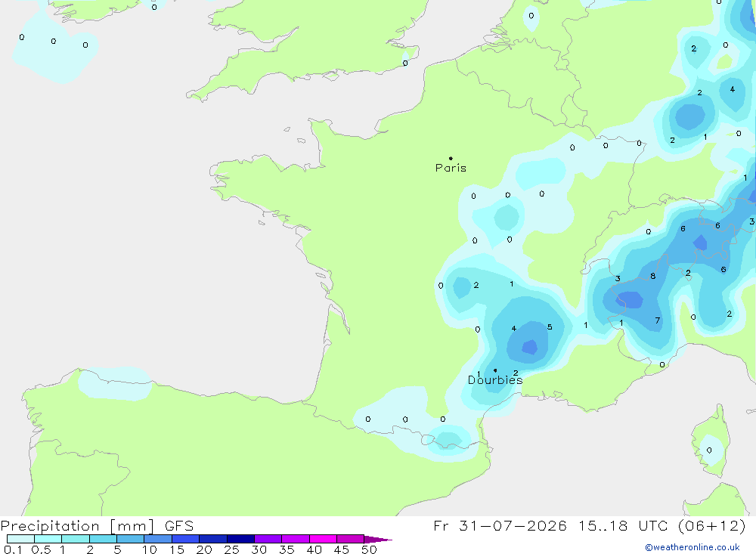Select the Dourbies location label

495,380
